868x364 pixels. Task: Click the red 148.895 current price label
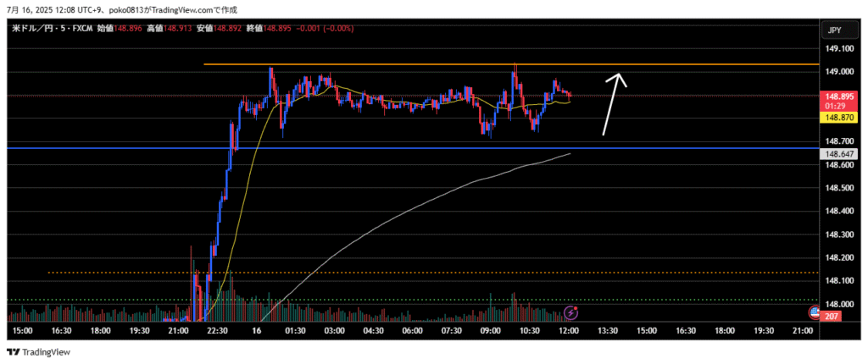pyautogui.click(x=836, y=97)
